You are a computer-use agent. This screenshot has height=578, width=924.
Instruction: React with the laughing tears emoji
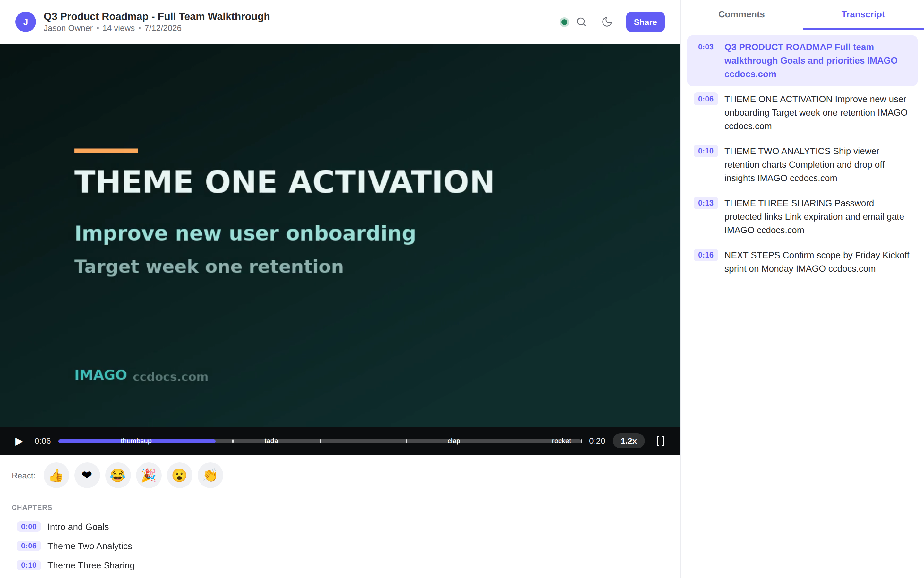coord(118,475)
